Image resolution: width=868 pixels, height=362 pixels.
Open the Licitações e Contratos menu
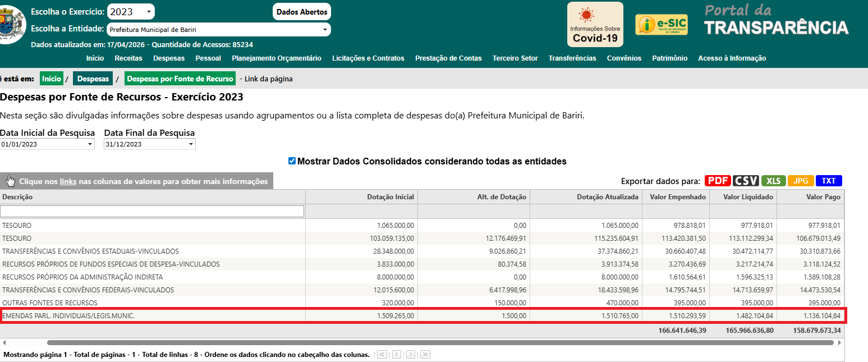point(368,58)
